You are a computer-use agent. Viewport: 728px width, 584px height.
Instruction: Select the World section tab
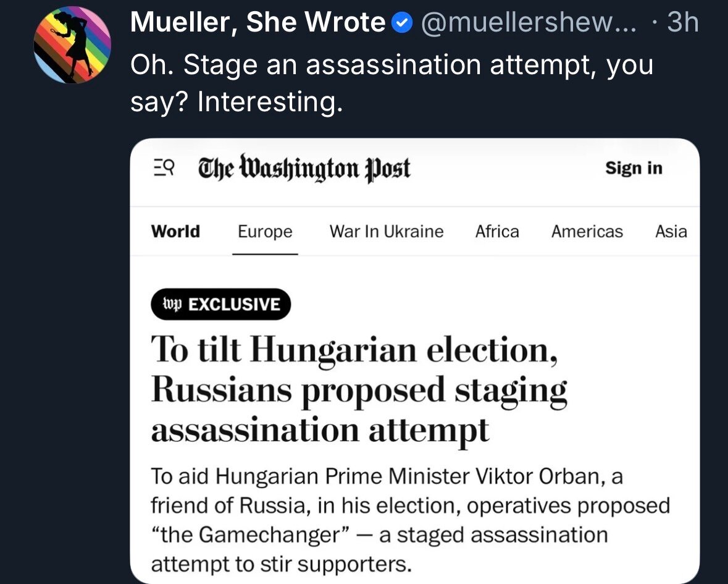175,232
